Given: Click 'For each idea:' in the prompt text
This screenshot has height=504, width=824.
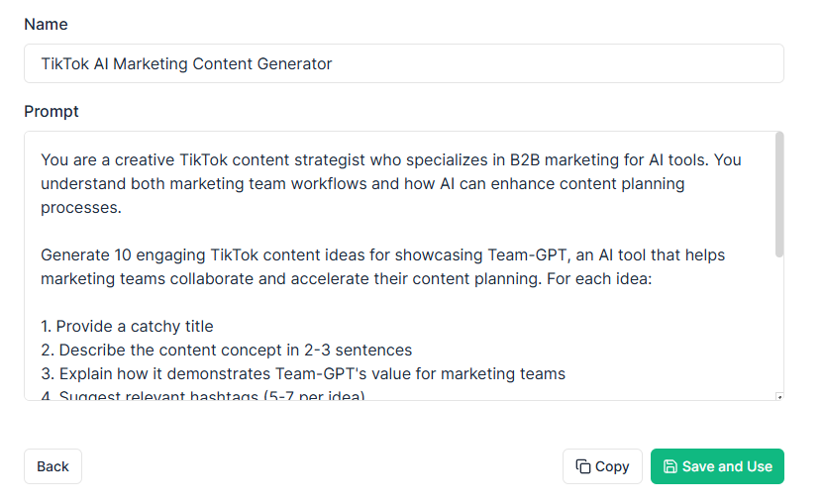Looking at the screenshot, I should [599, 278].
